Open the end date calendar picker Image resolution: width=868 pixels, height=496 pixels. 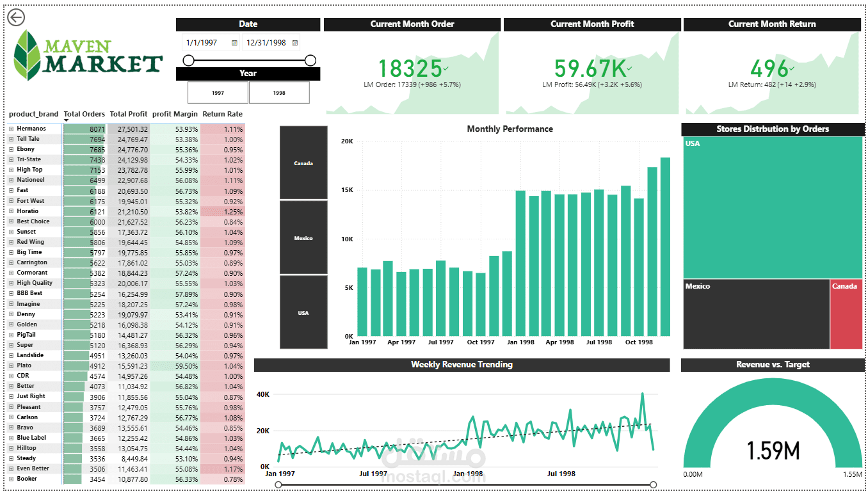pyautogui.click(x=294, y=43)
